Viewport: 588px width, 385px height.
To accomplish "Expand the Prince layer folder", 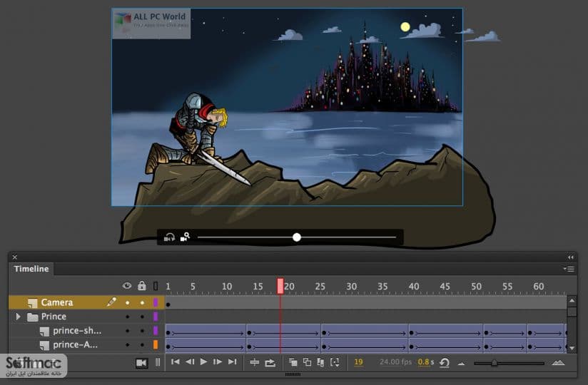I will point(18,317).
